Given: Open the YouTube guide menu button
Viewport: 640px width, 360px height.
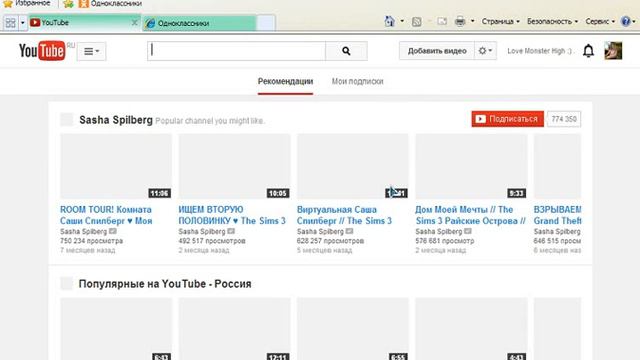Looking at the screenshot, I should click(91, 51).
